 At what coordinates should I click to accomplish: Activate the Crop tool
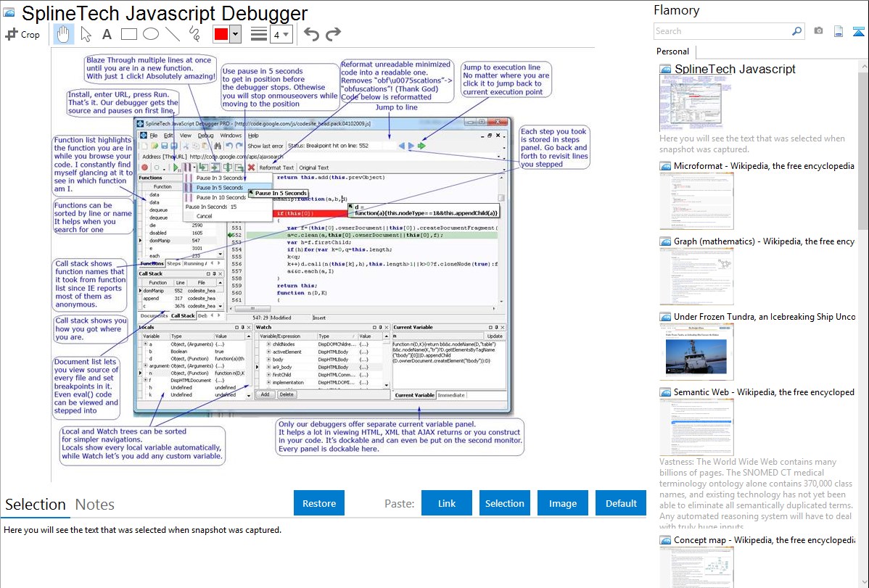click(x=22, y=34)
